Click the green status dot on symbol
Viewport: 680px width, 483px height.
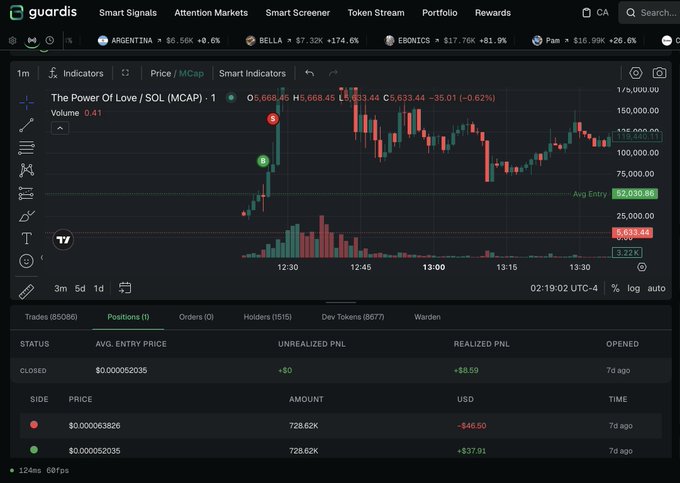[231, 98]
